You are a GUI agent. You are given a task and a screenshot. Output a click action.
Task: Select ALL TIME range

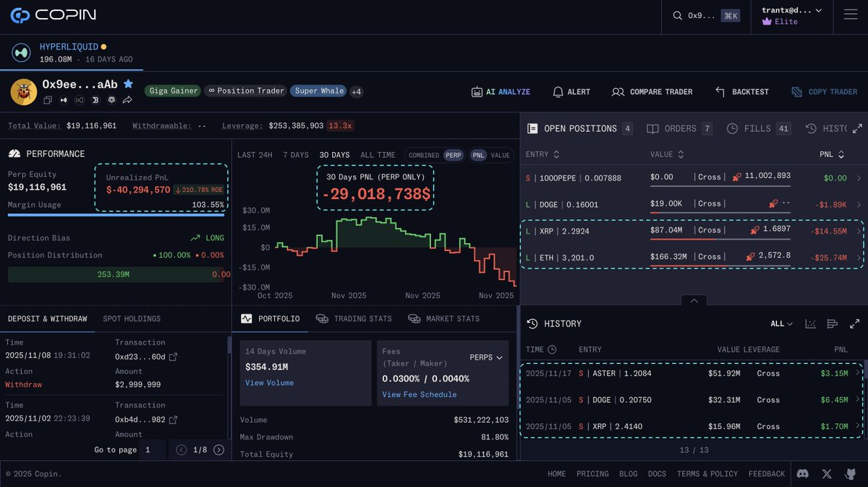point(378,155)
